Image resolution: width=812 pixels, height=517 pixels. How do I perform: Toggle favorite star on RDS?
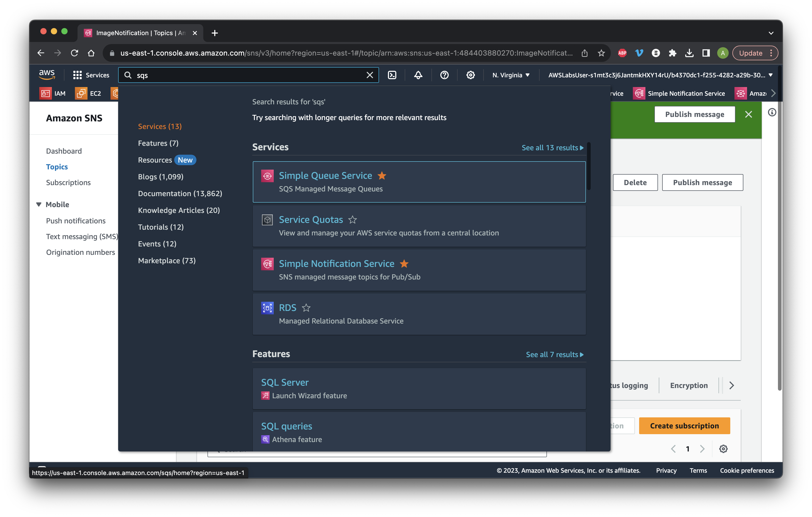coord(306,308)
